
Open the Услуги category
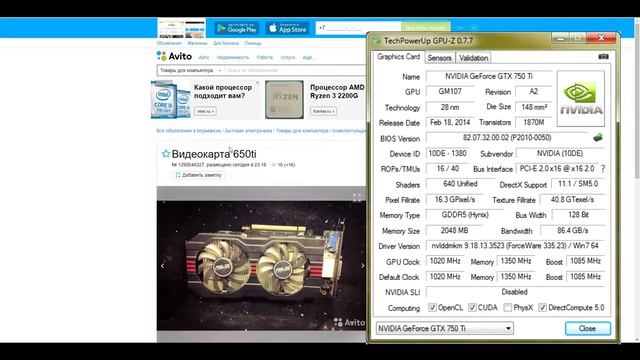(288, 58)
